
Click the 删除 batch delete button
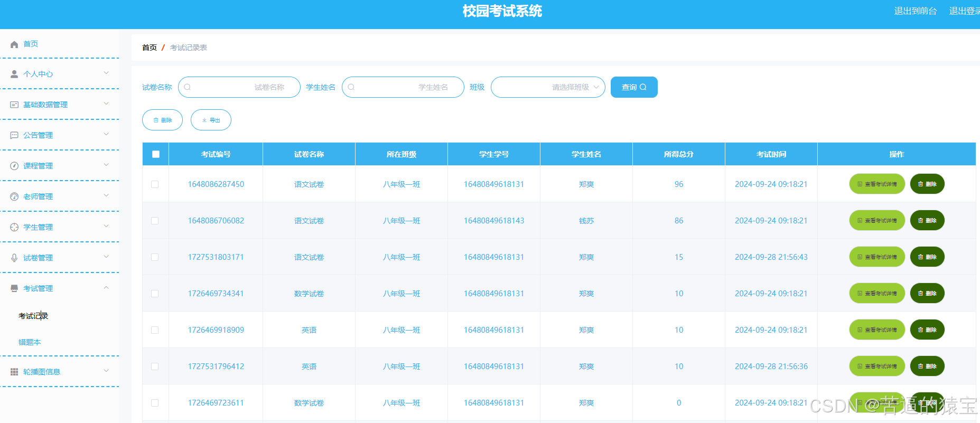tap(162, 120)
